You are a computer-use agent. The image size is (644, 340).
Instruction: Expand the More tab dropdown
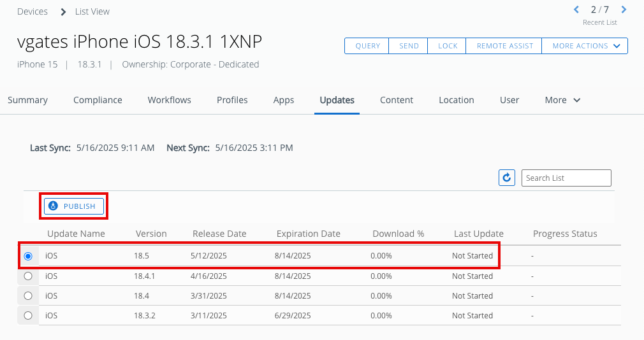point(562,100)
